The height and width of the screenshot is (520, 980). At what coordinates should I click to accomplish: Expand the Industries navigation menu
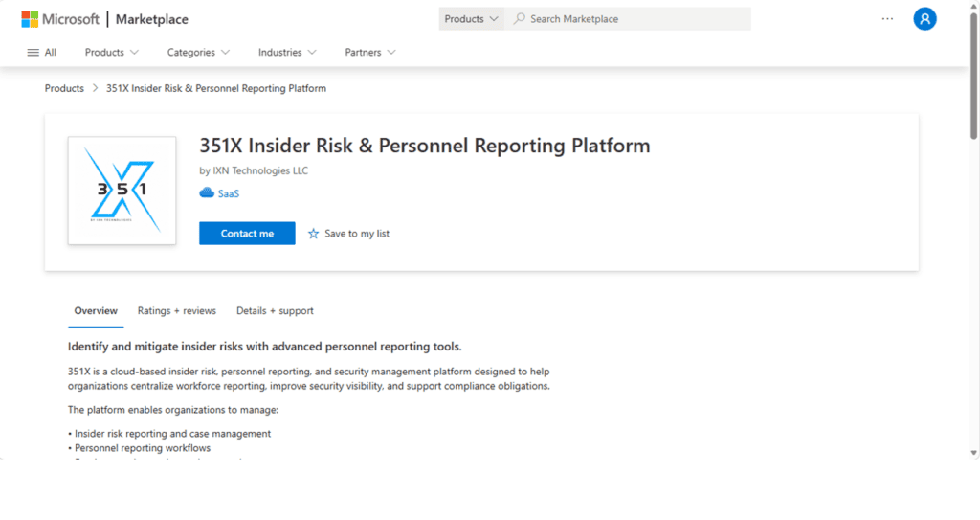(x=287, y=53)
